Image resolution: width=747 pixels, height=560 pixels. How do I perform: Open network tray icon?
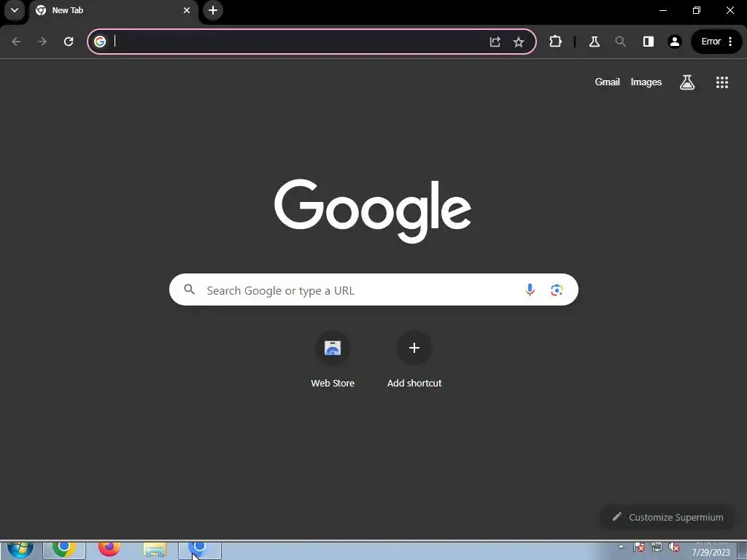pos(657,548)
